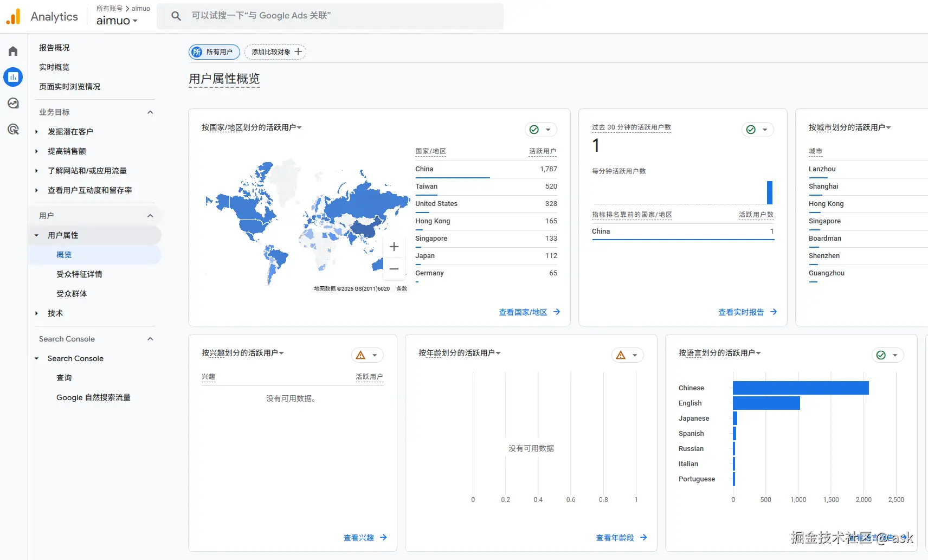The height and width of the screenshot is (560, 928).
Task: Open the Explore section icon
Action: [12, 102]
